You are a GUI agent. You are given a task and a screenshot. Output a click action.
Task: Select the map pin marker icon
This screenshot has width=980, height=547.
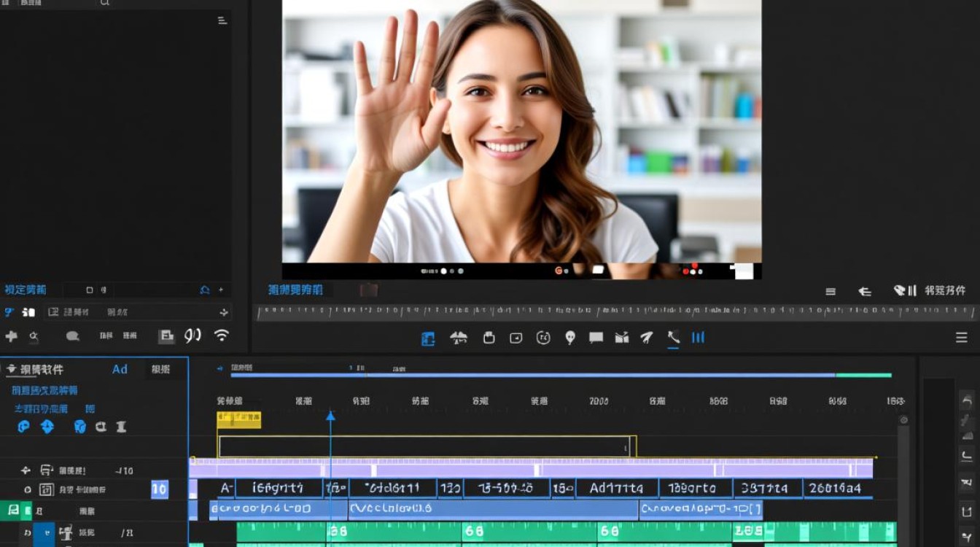(570, 338)
